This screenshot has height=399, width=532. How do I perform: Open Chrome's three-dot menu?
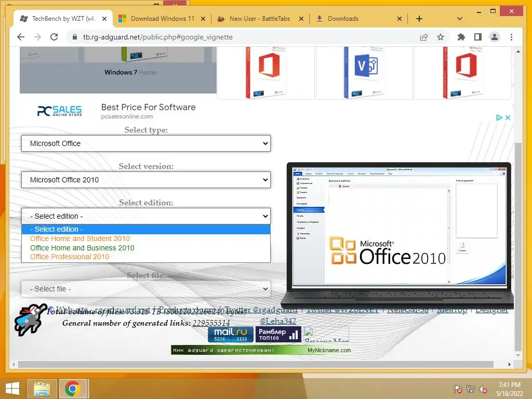[511, 37]
